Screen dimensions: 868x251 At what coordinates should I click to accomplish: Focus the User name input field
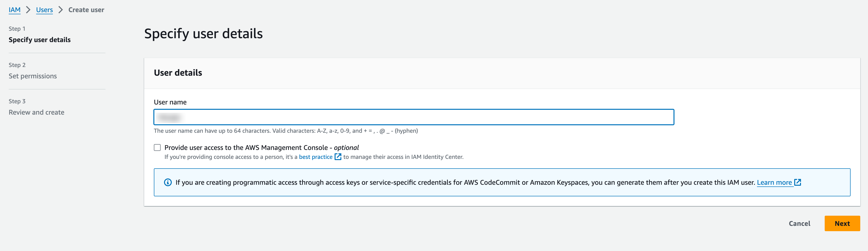coord(413,117)
